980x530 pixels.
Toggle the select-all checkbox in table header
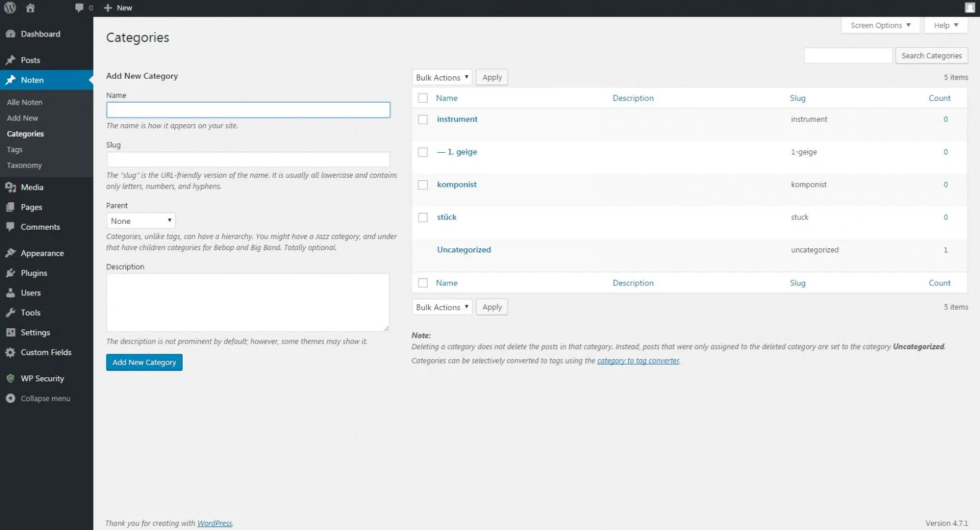click(x=423, y=98)
